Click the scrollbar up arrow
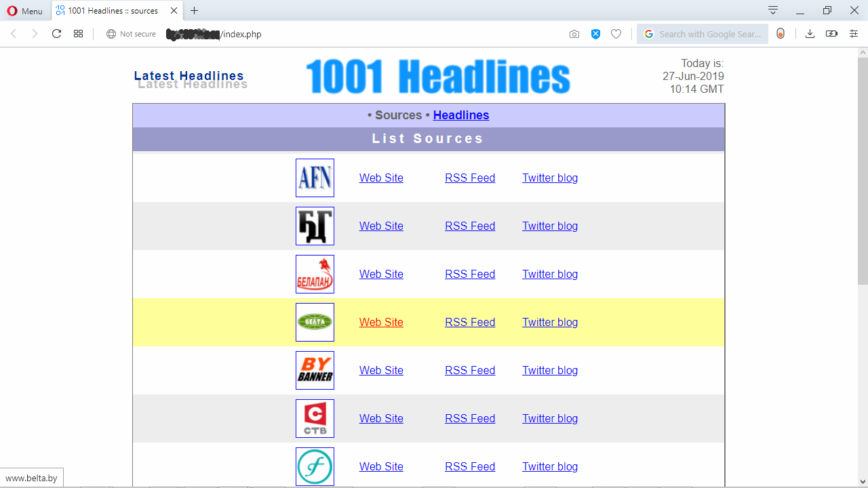Viewport: 868px width, 488px height. pyautogui.click(x=863, y=53)
